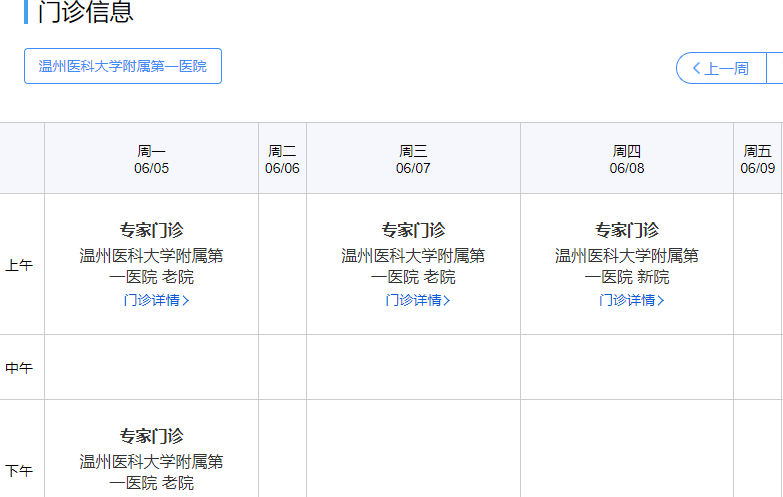Click the empty Tuesday morning schedule cell

(x=282, y=264)
